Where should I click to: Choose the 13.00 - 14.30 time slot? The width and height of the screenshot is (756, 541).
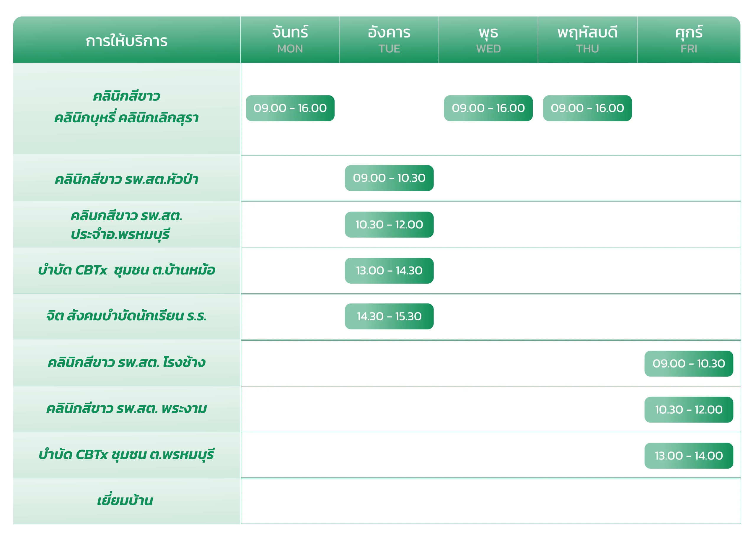(389, 271)
